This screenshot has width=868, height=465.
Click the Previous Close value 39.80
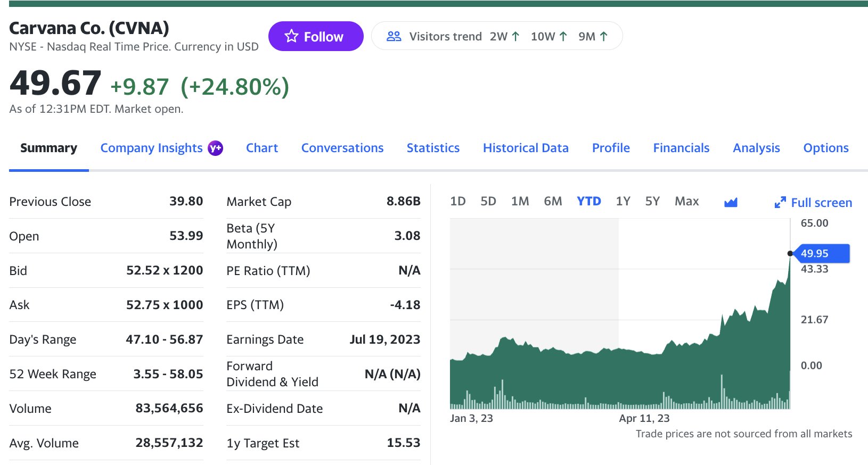tap(186, 201)
